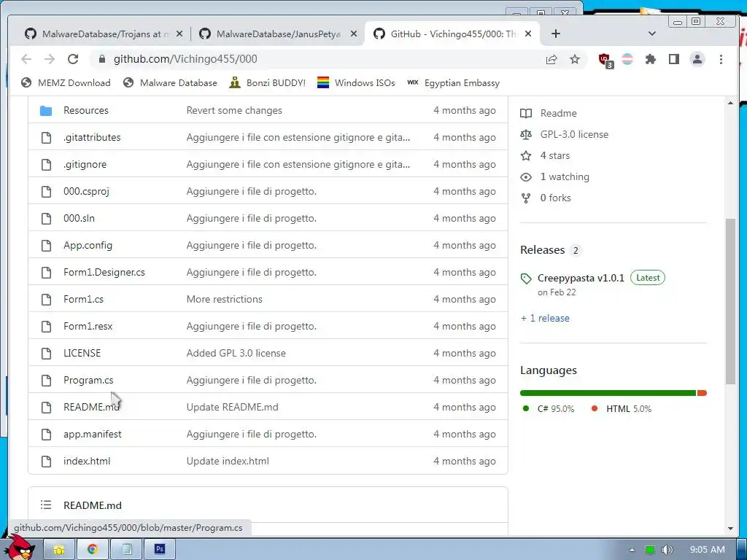Click the HTML 5.0% language link
This screenshot has width=747, height=560.
click(622, 409)
